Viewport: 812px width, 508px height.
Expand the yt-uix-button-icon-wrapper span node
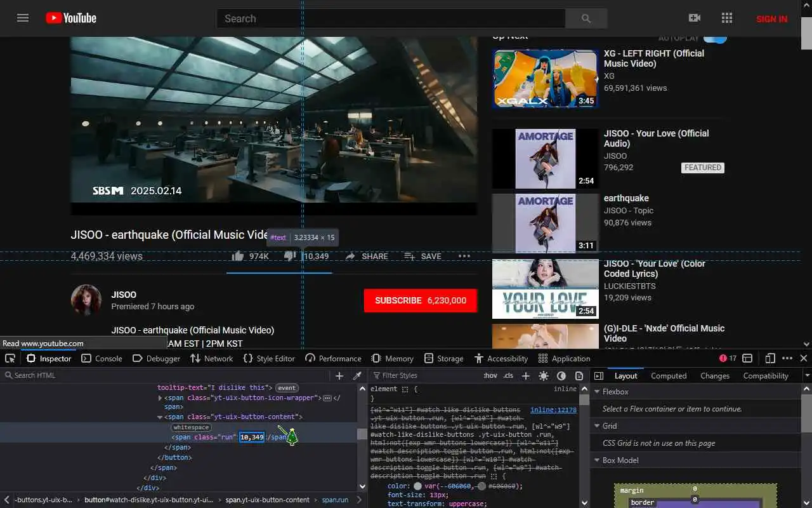point(160,398)
